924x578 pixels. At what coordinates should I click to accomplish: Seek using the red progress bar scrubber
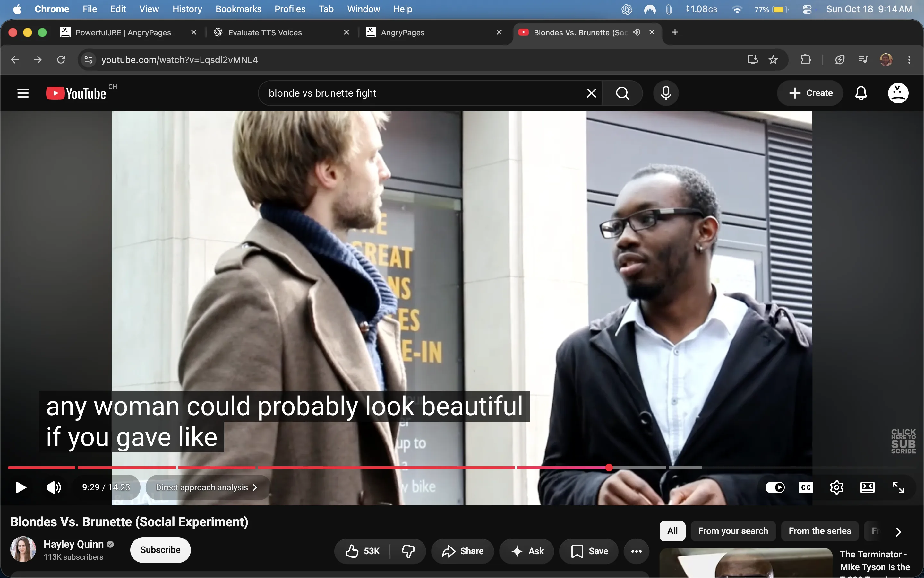(x=609, y=467)
